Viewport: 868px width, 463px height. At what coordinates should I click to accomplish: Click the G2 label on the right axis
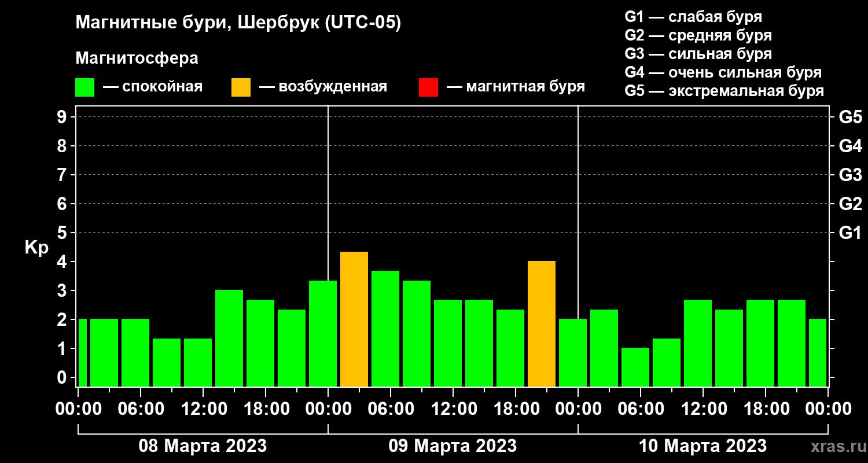[850, 204]
